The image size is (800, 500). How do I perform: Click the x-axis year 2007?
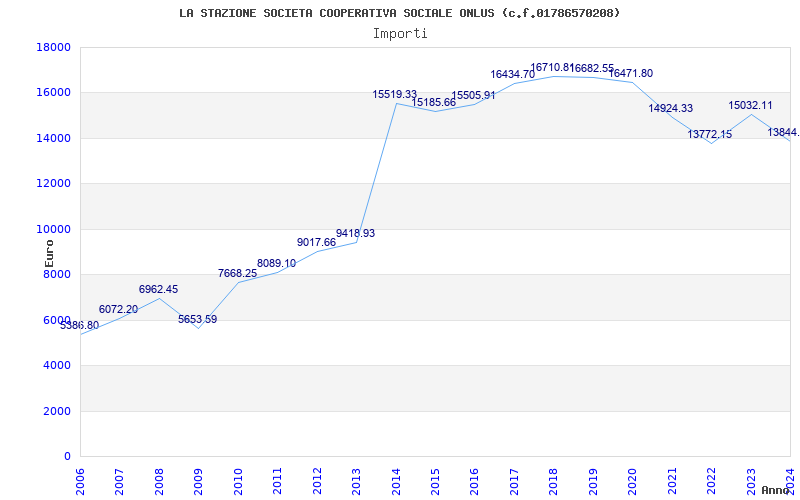(119, 481)
